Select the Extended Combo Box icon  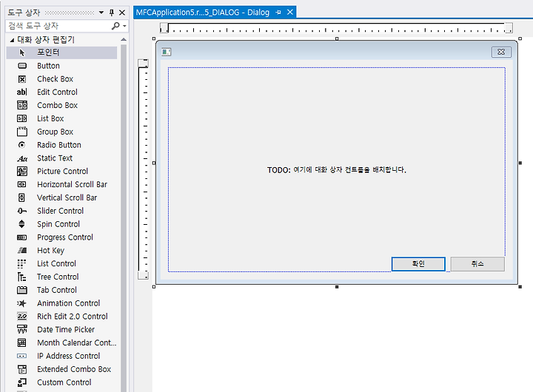click(22, 369)
